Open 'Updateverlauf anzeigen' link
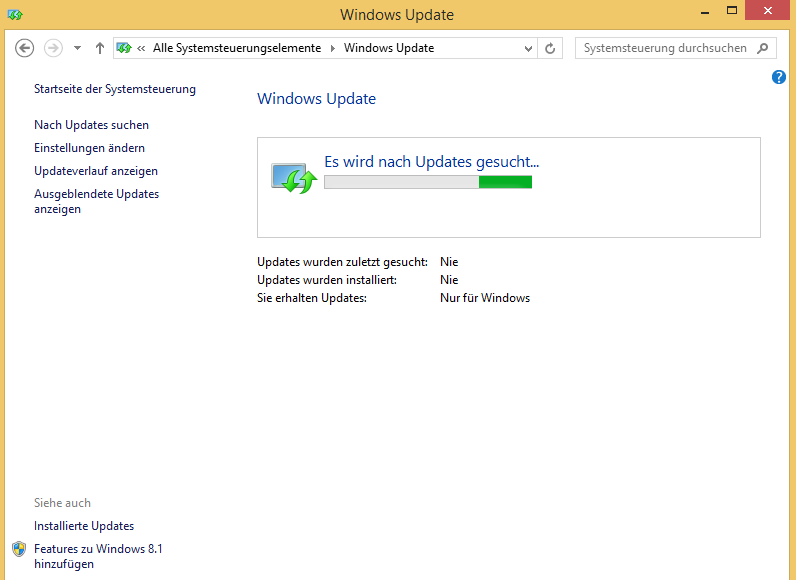The height and width of the screenshot is (580, 796). click(x=96, y=171)
